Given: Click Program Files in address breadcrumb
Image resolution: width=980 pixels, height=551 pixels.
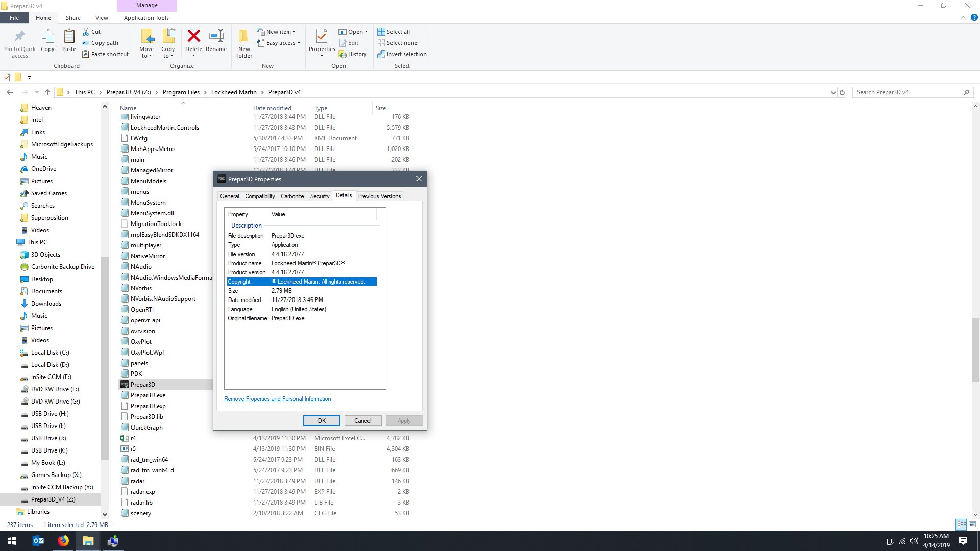Looking at the screenshot, I should [181, 92].
